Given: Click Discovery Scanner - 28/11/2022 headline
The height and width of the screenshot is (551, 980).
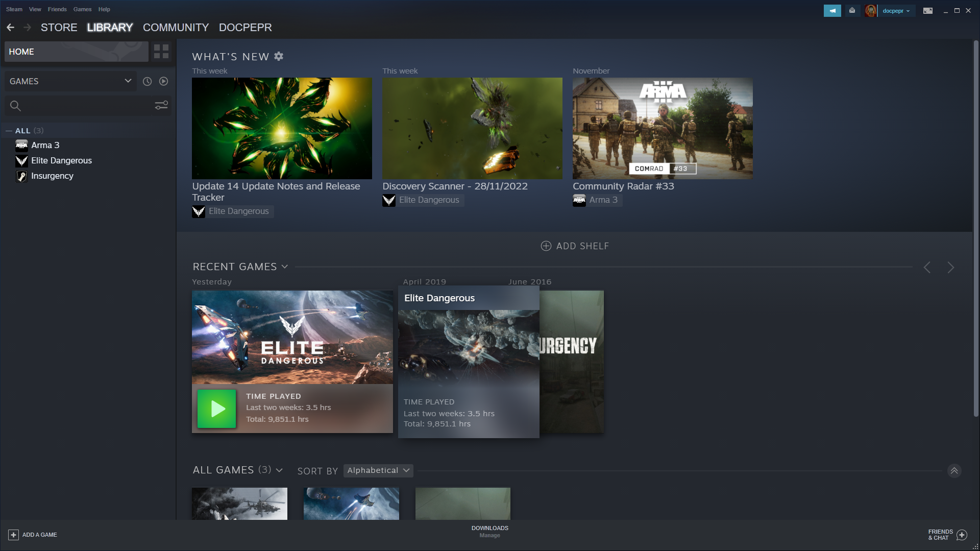Looking at the screenshot, I should click(x=455, y=186).
